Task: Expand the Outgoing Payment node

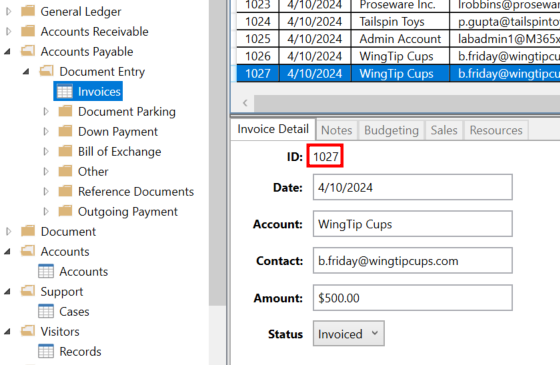Action: (x=46, y=211)
